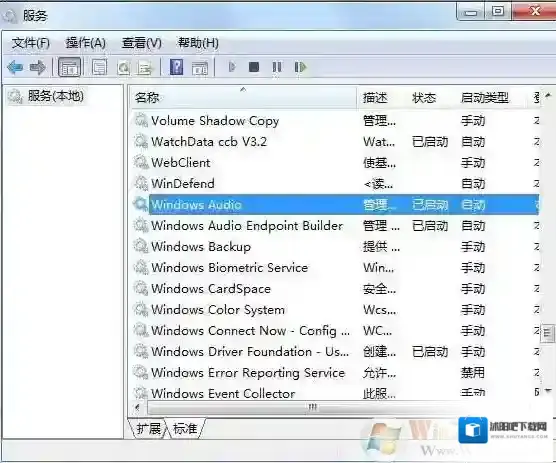
Task: Toggle the action pane toolbar icon
Action: (200, 68)
